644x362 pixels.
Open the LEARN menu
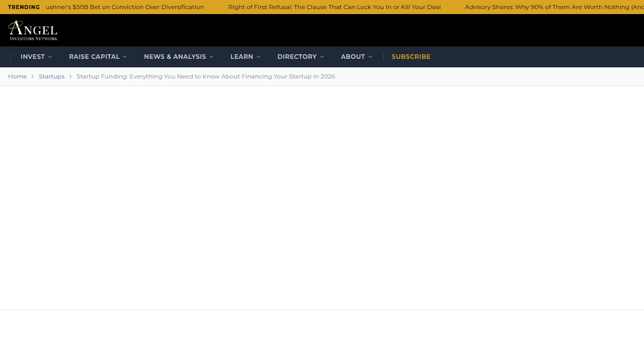pos(246,57)
